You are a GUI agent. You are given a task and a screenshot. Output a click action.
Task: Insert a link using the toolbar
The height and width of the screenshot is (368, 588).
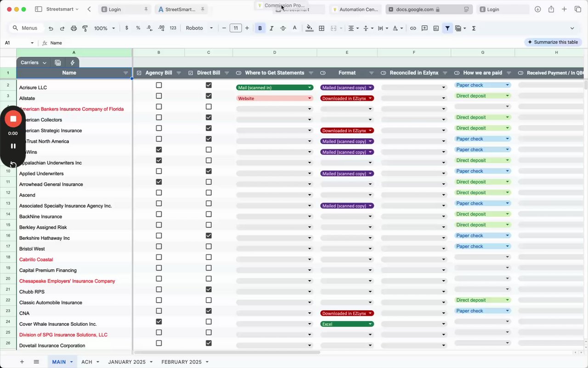click(413, 28)
